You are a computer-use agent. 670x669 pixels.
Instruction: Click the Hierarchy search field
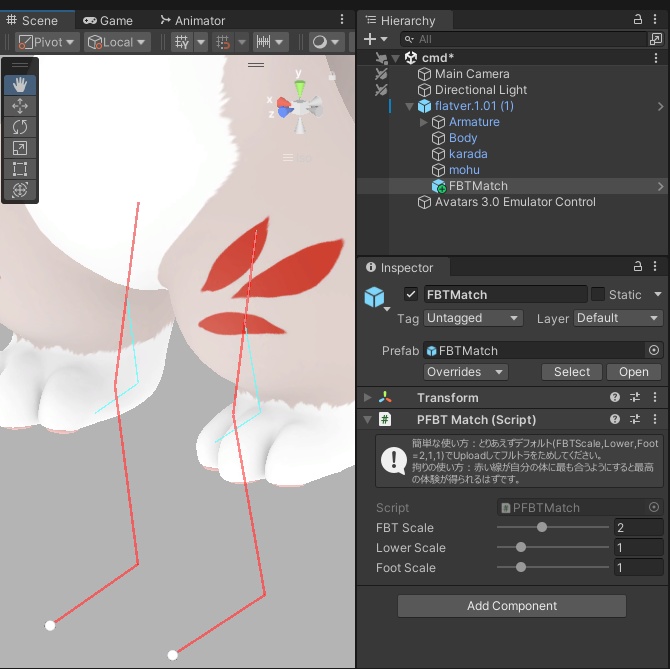(524, 39)
